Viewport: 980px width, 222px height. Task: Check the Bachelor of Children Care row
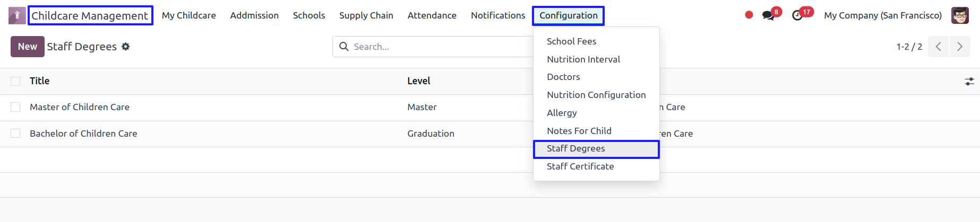pyautogui.click(x=15, y=134)
